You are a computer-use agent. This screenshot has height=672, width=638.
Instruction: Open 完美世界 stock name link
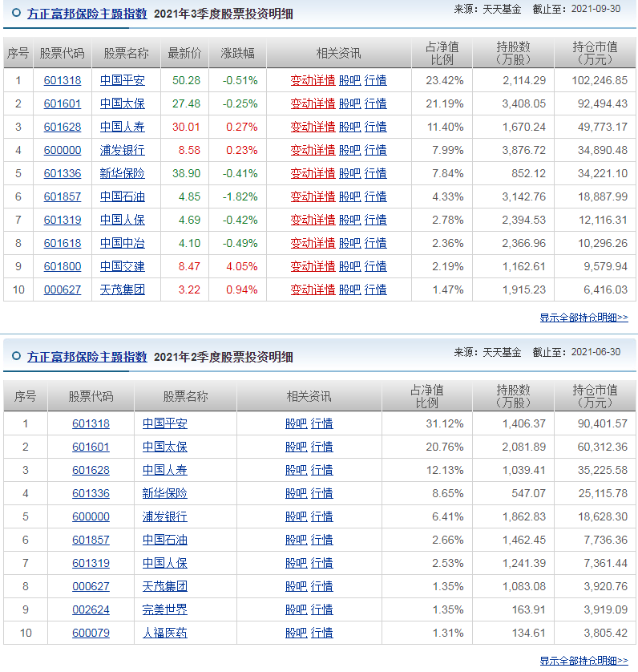(164, 610)
